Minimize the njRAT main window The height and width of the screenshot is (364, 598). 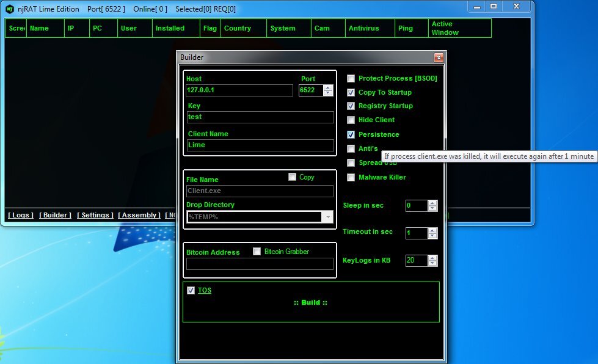point(476,7)
